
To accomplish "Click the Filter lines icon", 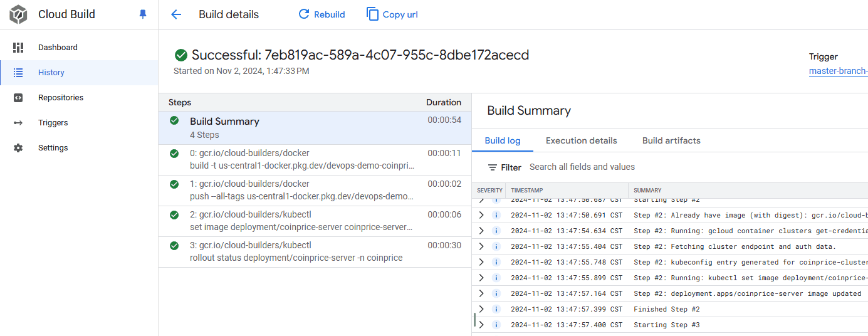I will pyautogui.click(x=493, y=167).
